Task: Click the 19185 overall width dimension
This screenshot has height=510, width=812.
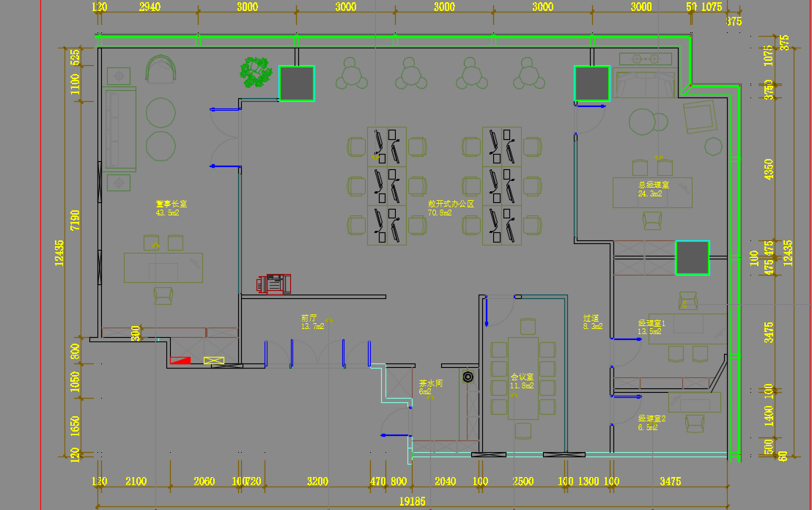Action: 413,502
